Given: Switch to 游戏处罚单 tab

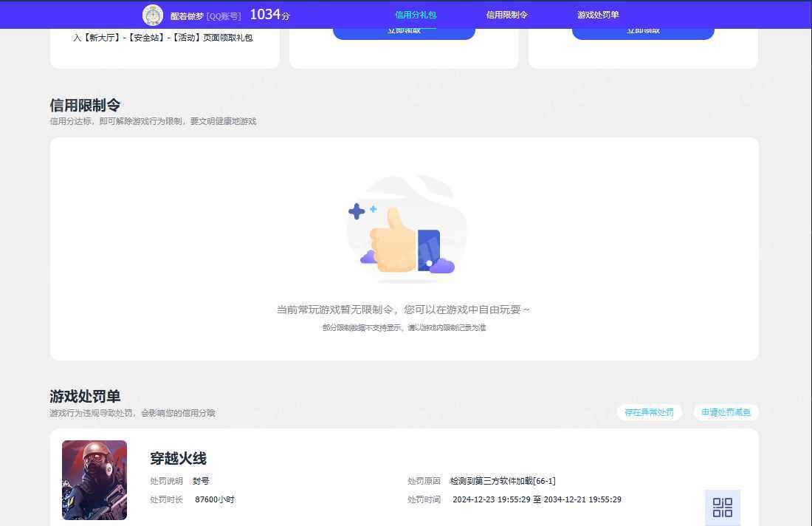Looking at the screenshot, I should (x=598, y=15).
